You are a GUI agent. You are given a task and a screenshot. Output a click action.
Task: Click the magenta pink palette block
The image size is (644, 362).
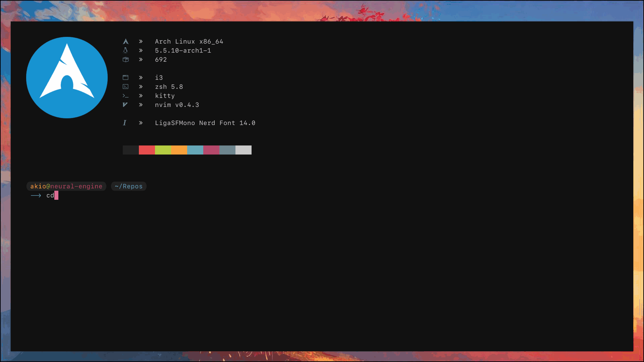(x=211, y=150)
